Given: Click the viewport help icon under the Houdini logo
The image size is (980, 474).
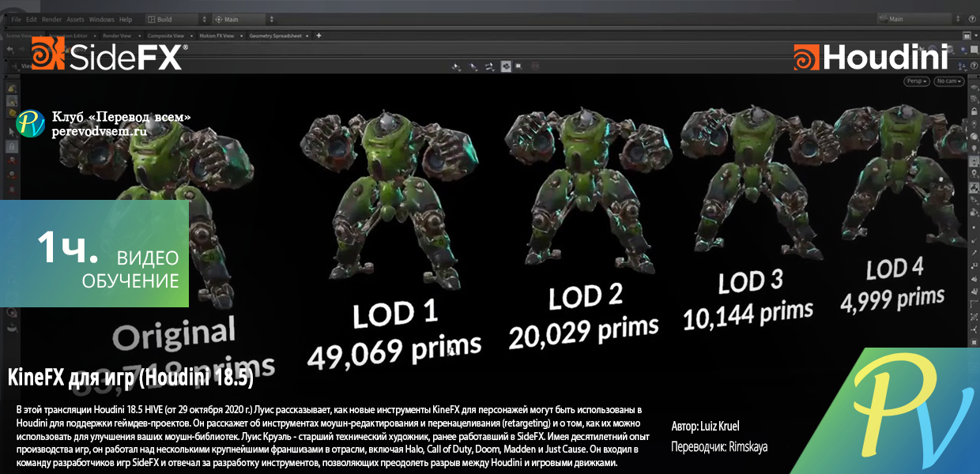Looking at the screenshot, I should point(974,66).
